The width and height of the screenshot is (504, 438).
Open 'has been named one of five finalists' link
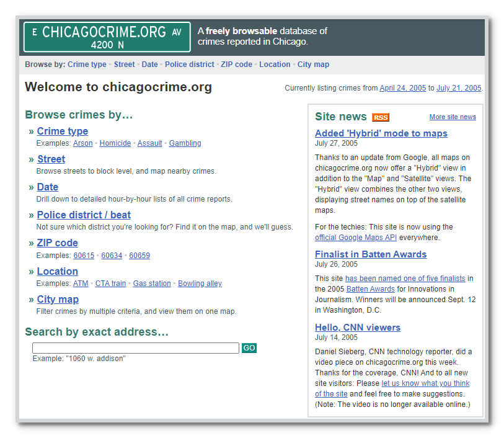click(405, 279)
